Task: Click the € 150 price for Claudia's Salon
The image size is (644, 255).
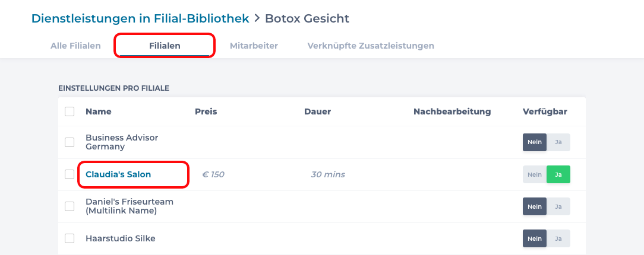Action: (213, 174)
